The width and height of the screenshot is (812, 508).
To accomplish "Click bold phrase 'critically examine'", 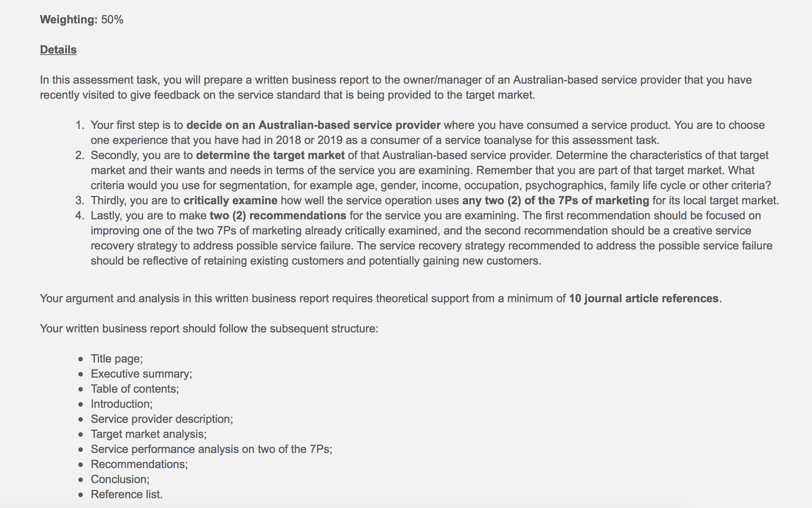I will [230, 200].
